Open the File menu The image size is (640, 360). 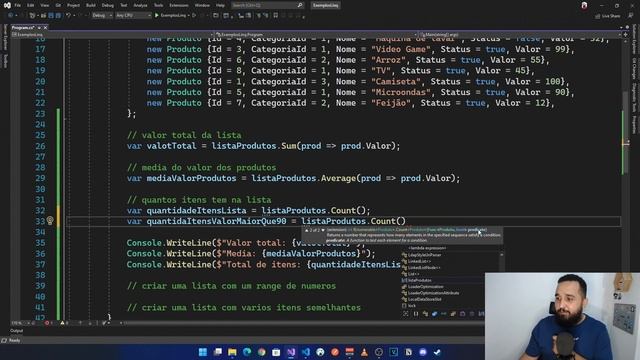click(18, 5)
